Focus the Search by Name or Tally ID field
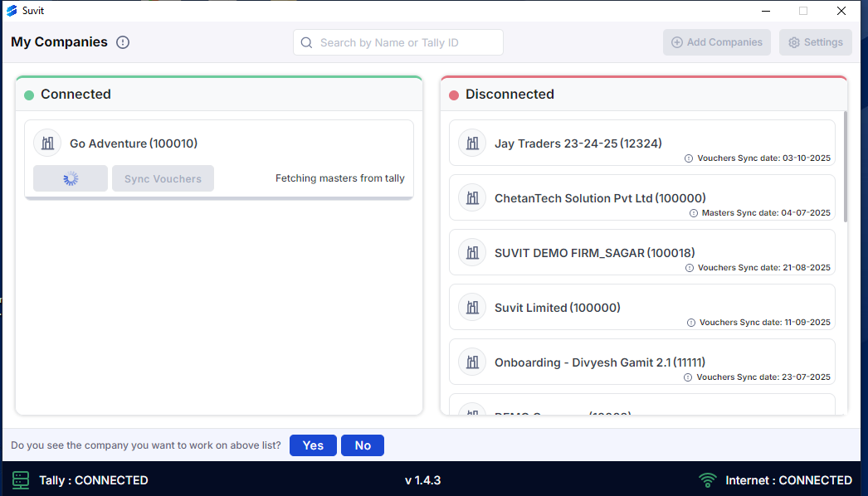The image size is (868, 496). 398,42
